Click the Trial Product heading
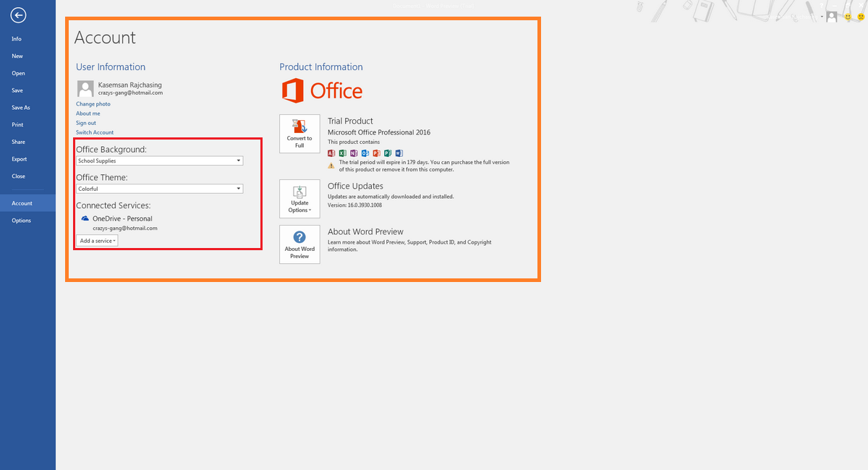 pos(351,121)
